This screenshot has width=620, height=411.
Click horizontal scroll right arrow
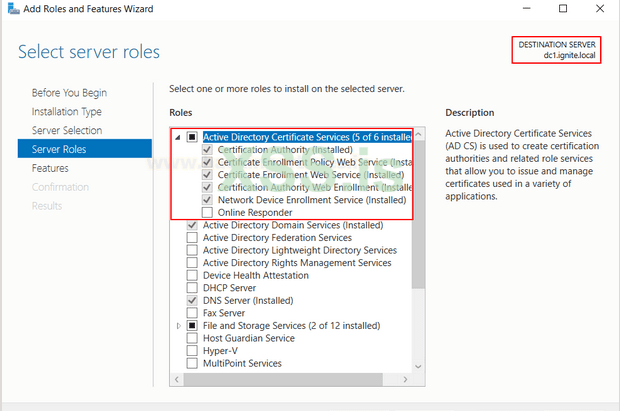(405, 379)
